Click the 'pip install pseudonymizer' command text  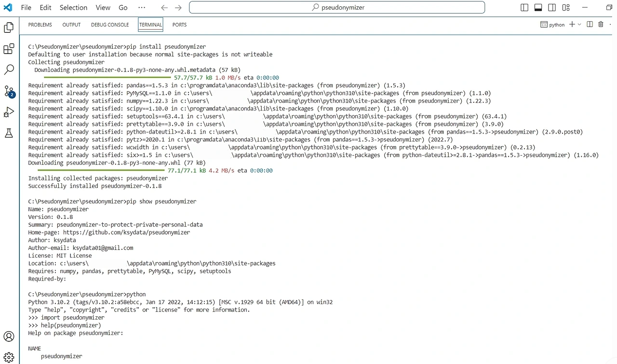click(x=166, y=47)
